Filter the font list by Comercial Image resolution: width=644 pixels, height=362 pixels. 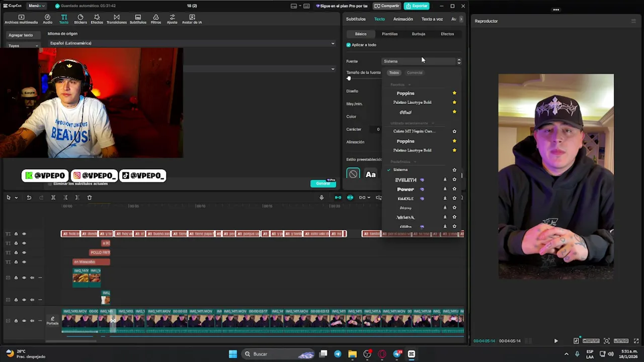coord(415,73)
